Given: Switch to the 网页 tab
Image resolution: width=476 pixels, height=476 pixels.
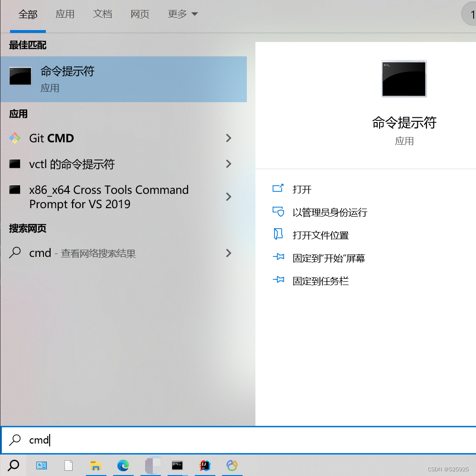Looking at the screenshot, I should [x=140, y=14].
